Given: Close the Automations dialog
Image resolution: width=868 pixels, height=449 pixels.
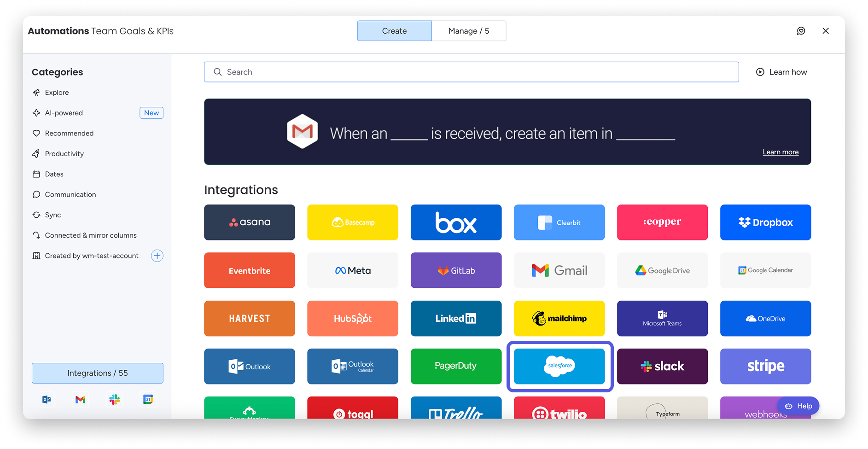Looking at the screenshot, I should pyautogui.click(x=826, y=31).
